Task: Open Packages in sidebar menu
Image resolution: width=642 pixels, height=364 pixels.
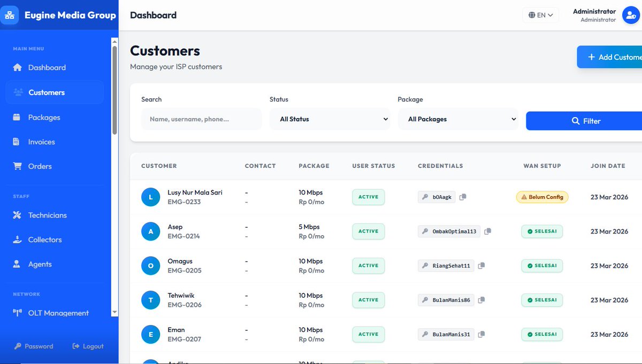Action: pyautogui.click(x=55, y=117)
